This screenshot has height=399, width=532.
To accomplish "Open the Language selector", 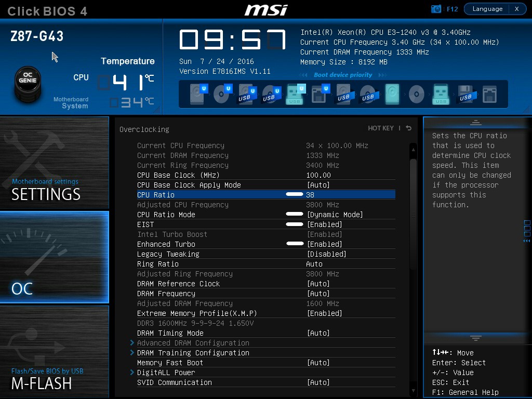I will tap(487, 9).
